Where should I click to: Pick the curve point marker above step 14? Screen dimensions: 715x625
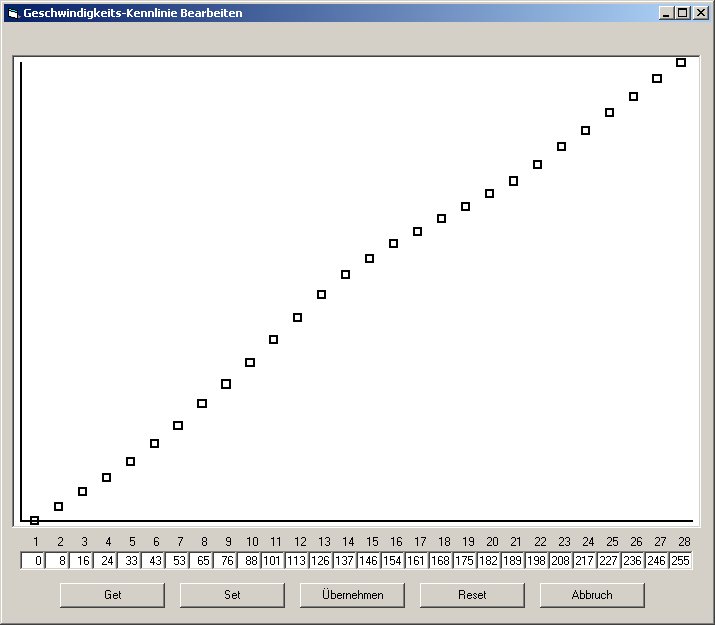[x=346, y=274]
